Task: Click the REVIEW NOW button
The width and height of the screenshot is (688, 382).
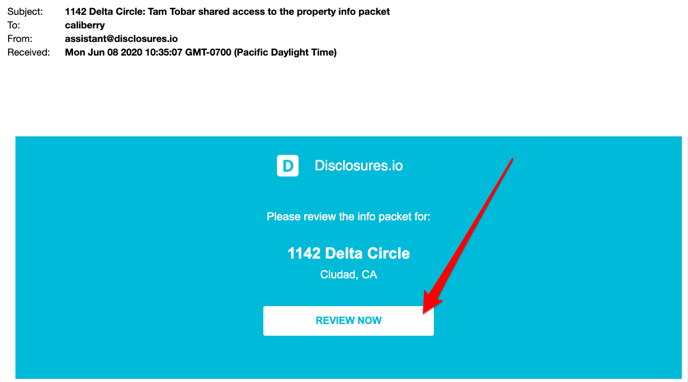Action: (348, 321)
